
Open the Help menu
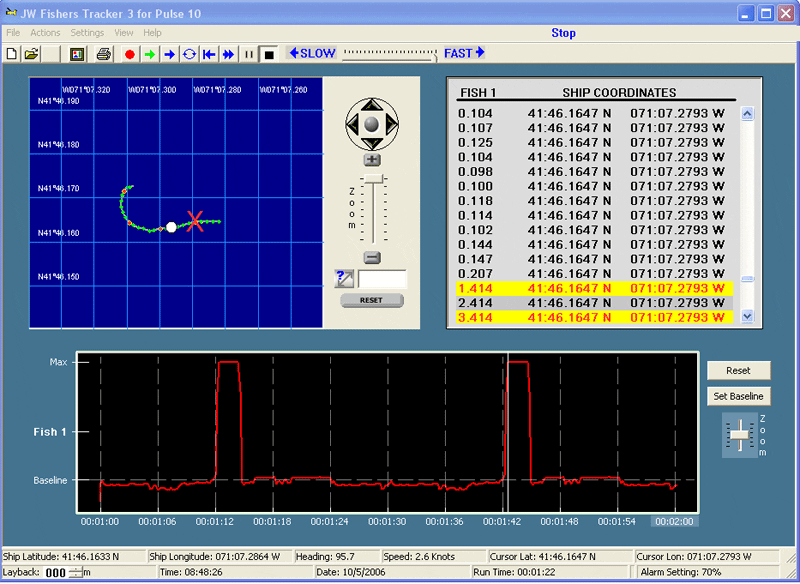pyautogui.click(x=152, y=33)
